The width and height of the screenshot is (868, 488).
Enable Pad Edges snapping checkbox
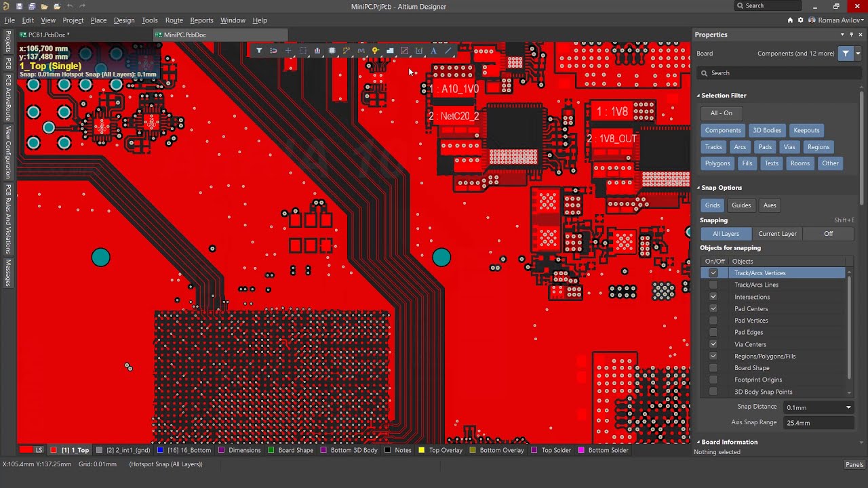pos(713,332)
